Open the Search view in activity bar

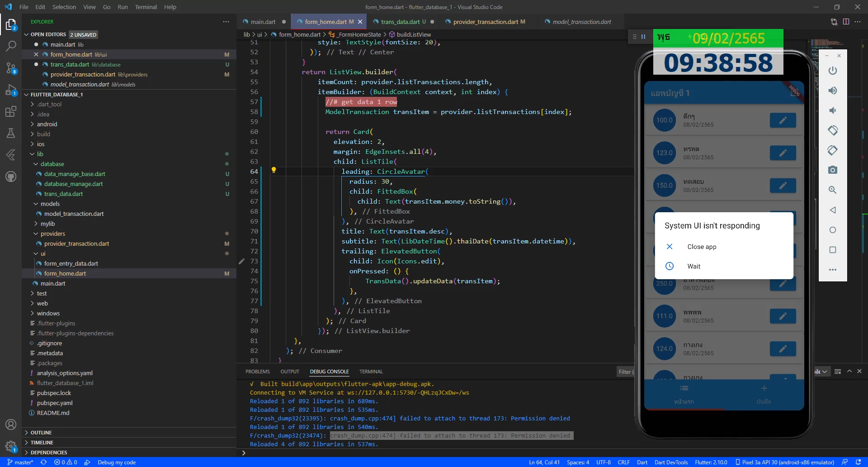11,46
